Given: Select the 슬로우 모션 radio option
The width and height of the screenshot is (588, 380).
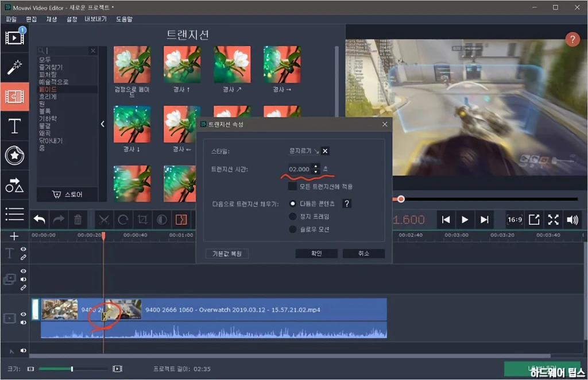Looking at the screenshot, I should (292, 229).
